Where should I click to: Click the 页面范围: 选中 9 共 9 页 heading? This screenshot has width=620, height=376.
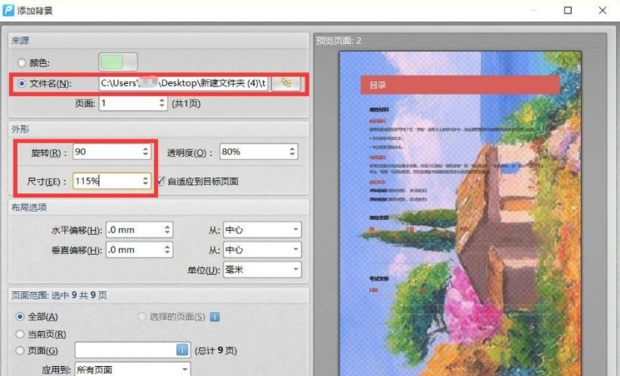pos(59,295)
